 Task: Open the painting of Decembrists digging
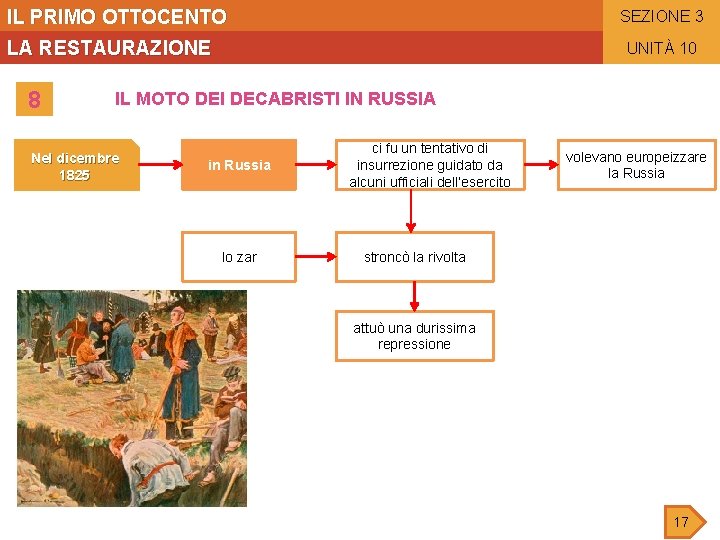tap(132, 398)
